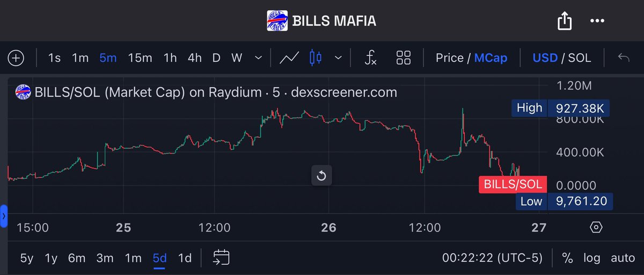The height and width of the screenshot is (275, 644).
Task: Expand the blue side panel handle
Action: click(3, 216)
